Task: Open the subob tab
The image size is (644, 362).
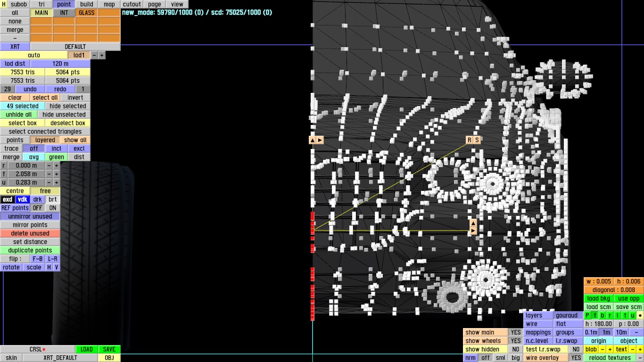Action: coord(19,4)
